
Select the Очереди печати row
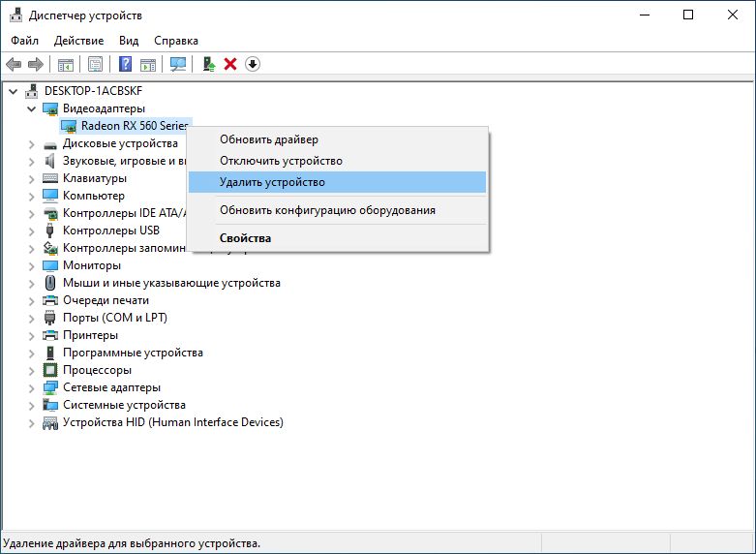(106, 300)
